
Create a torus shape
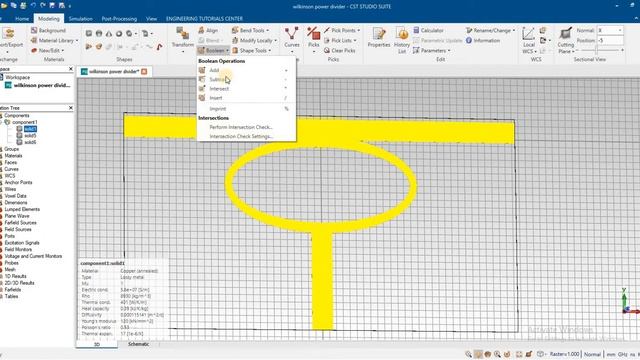(119, 33)
